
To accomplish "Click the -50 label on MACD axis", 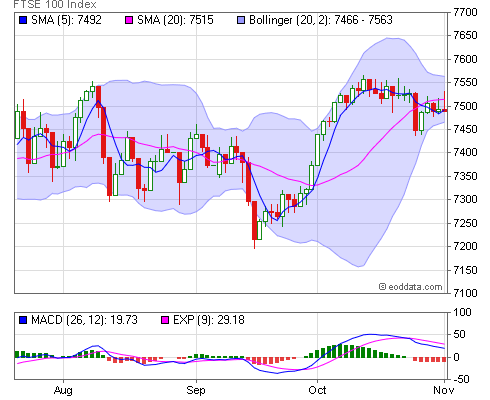I will pyautogui.click(x=460, y=379).
